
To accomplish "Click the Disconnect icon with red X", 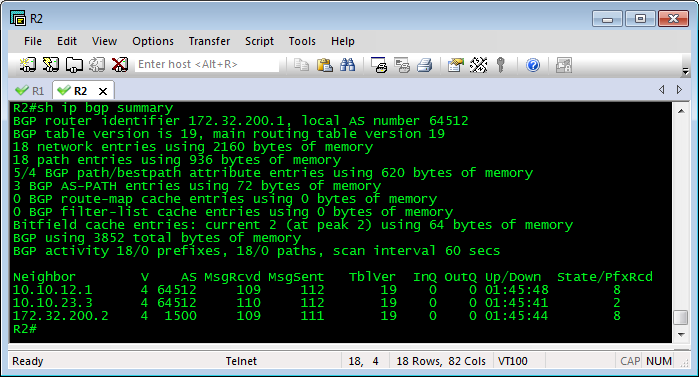I will point(119,65).
